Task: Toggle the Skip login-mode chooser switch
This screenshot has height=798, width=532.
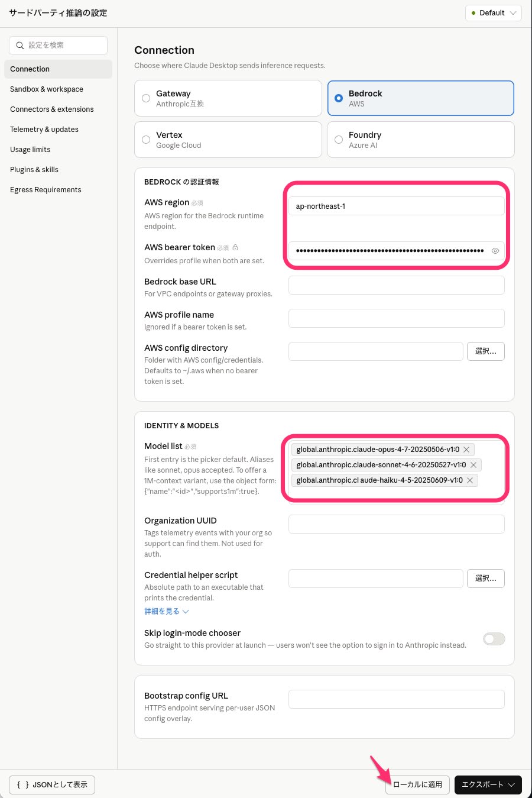Action: (x=494, y=639)
